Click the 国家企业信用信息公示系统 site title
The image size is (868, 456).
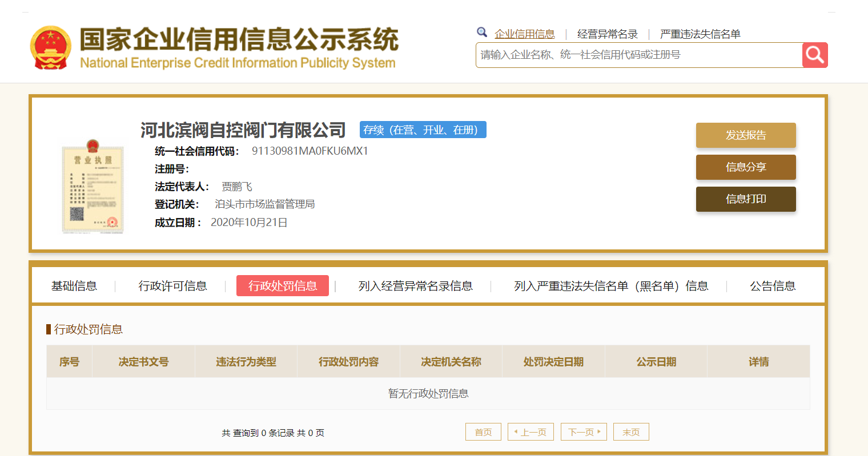pos(239,39)
